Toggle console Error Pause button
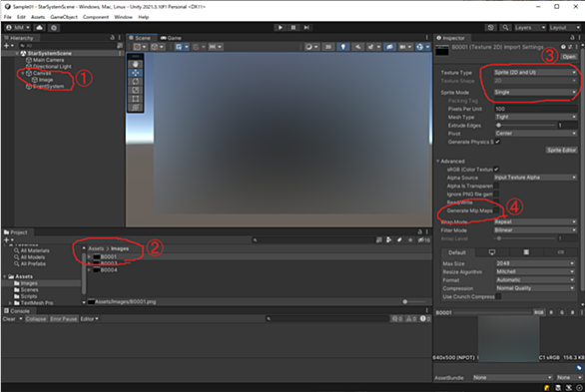Screen dimensions: 585x392 point(64,319)
